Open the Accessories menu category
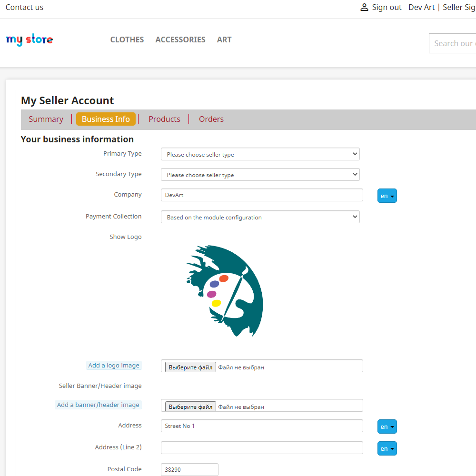 click(180, 40)
